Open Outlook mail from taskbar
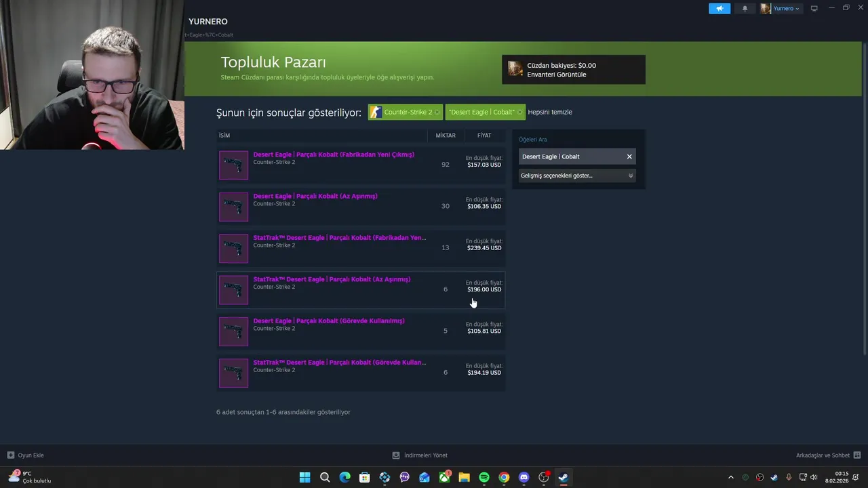The width and height of the screenshot is (868, 488). (425, 477)
